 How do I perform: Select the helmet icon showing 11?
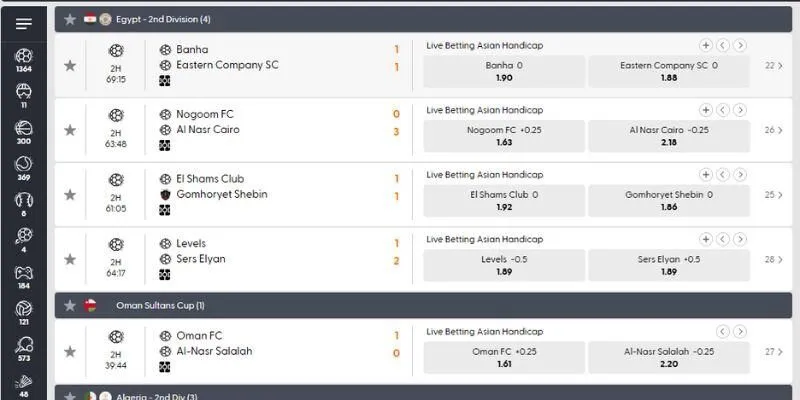click(24, 93)
